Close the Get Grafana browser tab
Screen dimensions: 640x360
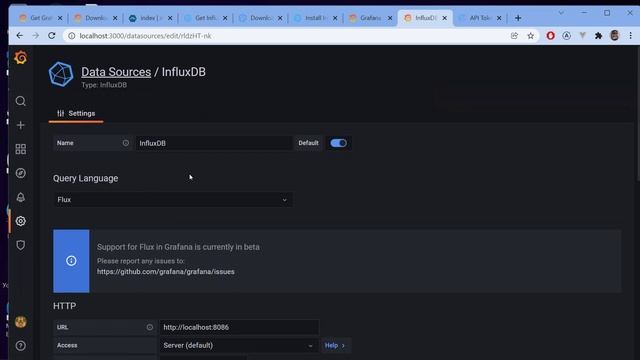click(x=60, y=18)
